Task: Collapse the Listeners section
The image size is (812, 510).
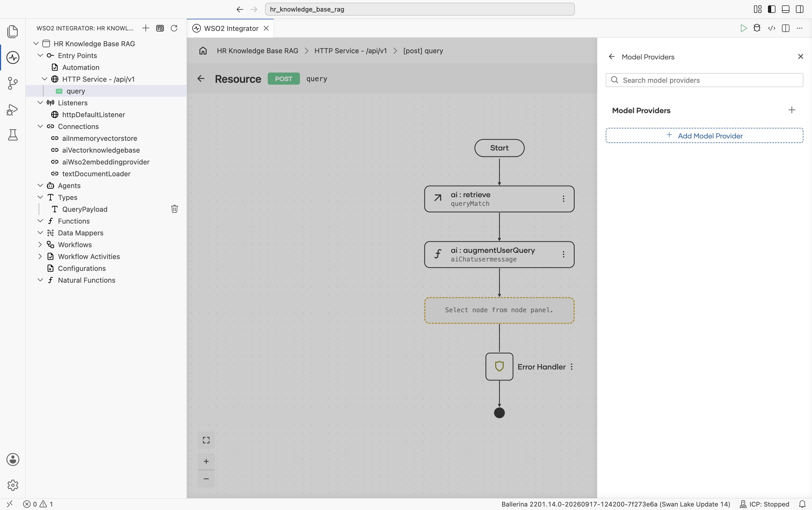Action: (40, 103)
